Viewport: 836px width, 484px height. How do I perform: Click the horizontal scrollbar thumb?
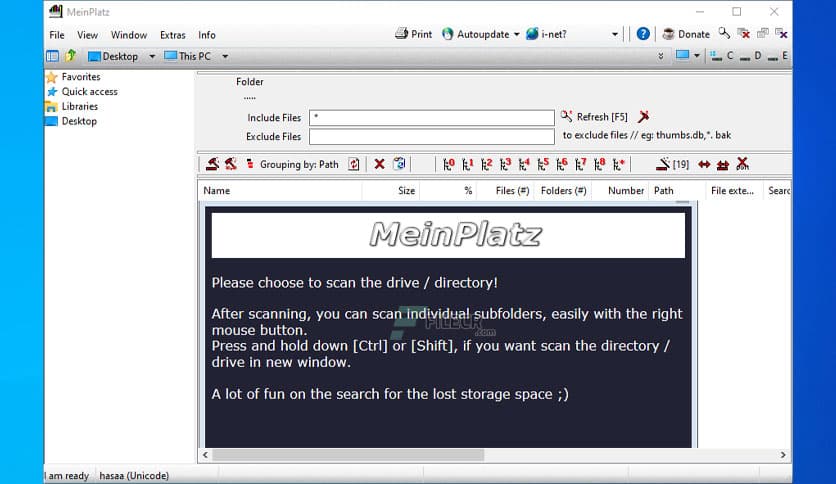tap(348, 455)
